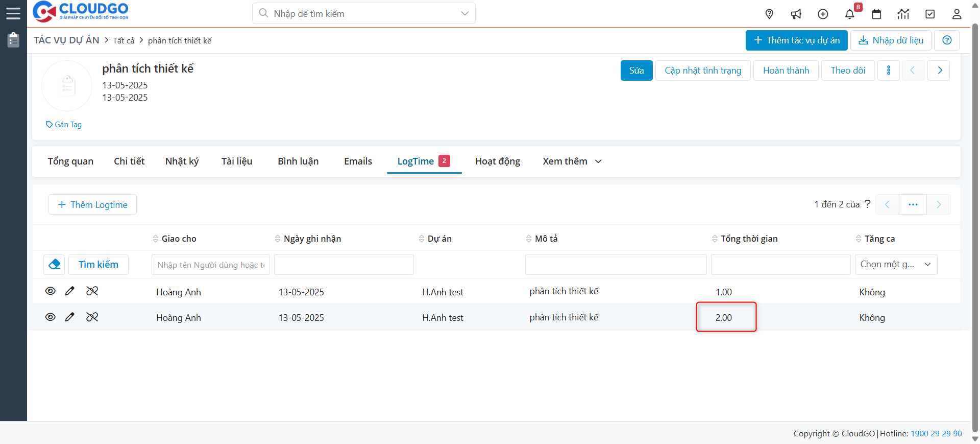Focus the Giao cho filter input
The height and width of the screenshot is (444, 980).
pyautogui.click(x=211, y=265)
